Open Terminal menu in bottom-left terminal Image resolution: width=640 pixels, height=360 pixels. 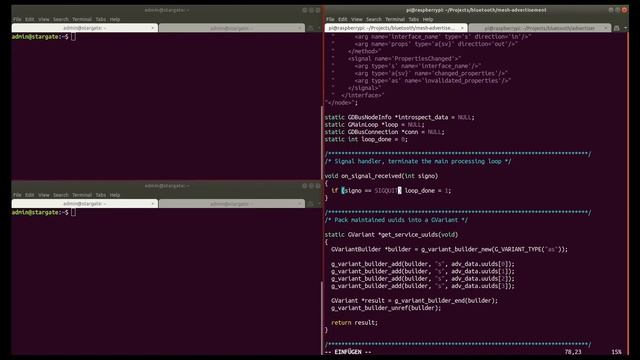coord(82,195)
